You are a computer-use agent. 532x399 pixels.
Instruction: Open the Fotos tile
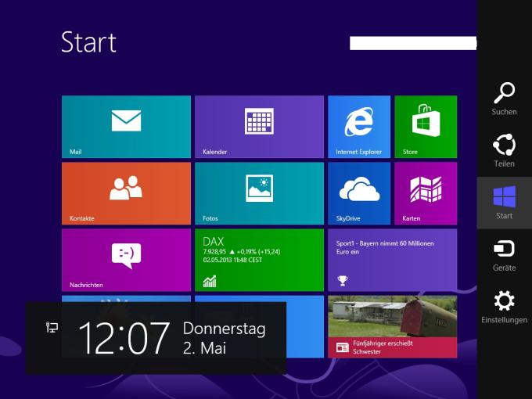tap(259, 193)
